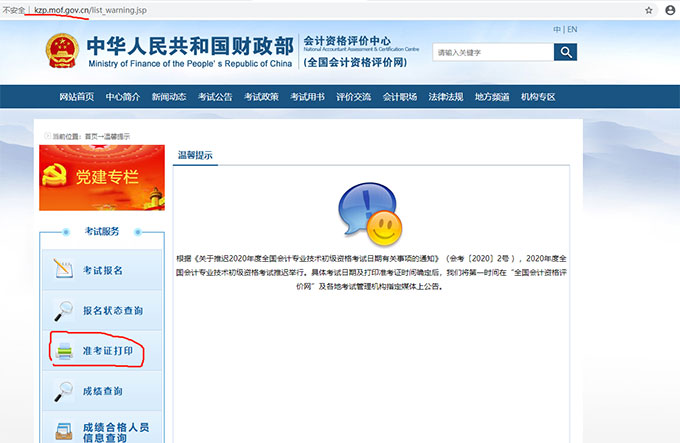Go to 新闻动态 in navigation bar

coord(168,97)
